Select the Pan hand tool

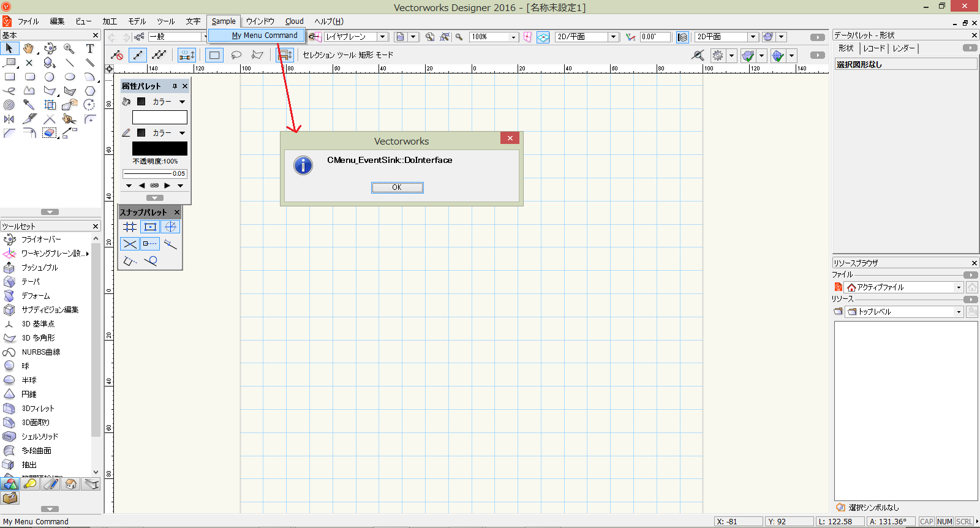29,48
